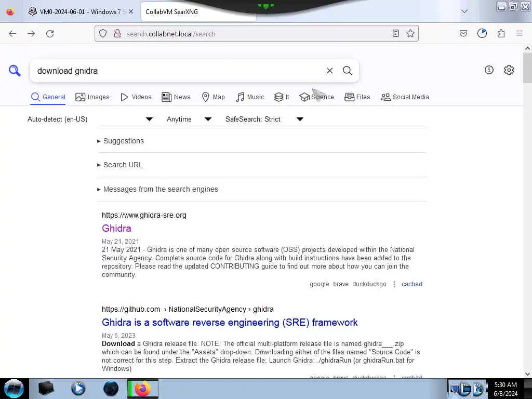The width and height of the screenshot is (532, 399).
Task: Open the Auto-detect (en-US) language dropdown
Action: [90, 119]
